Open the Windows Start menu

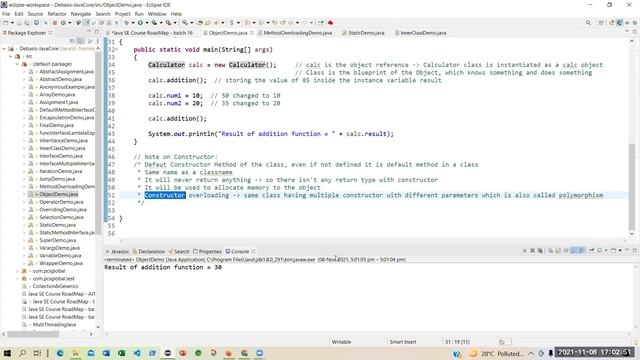click(x=7, y=353)
